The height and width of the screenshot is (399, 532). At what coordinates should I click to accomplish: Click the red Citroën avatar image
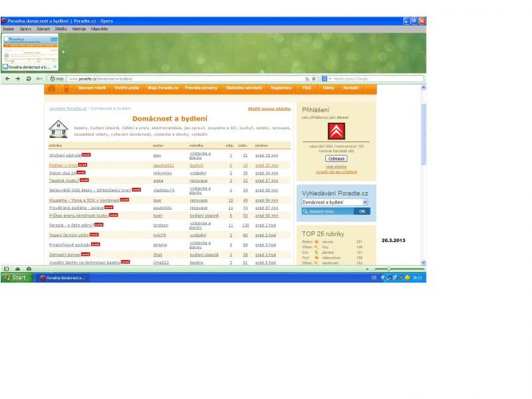pos(336,131)
